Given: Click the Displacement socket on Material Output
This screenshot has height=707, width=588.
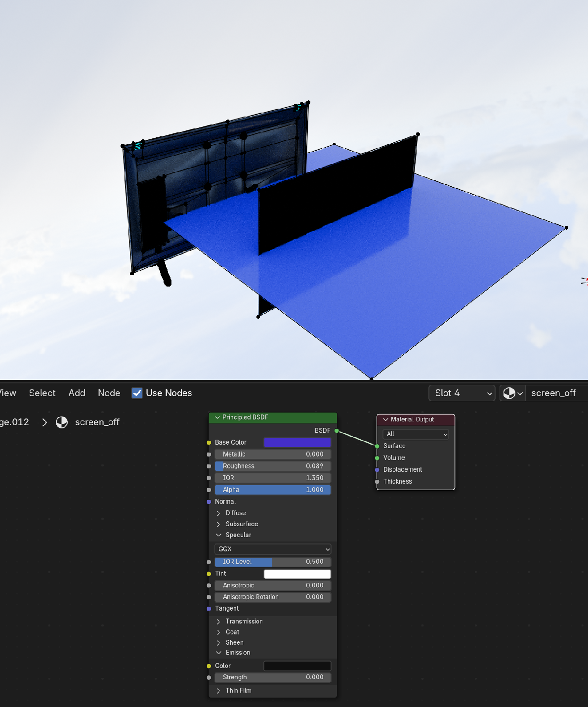Looking at the screenshot, I should (x=377, y=469).
